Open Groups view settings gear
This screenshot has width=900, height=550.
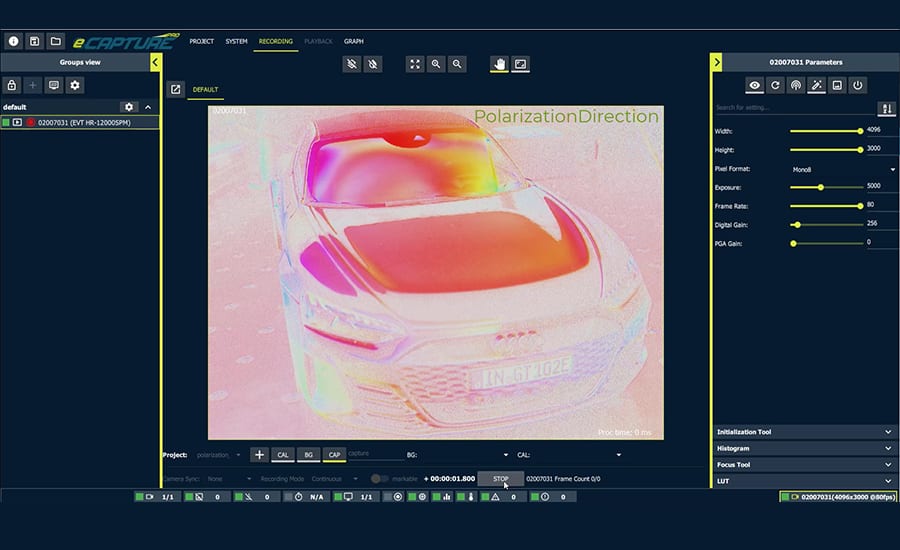pyautogui.click(x=75, y=86)
